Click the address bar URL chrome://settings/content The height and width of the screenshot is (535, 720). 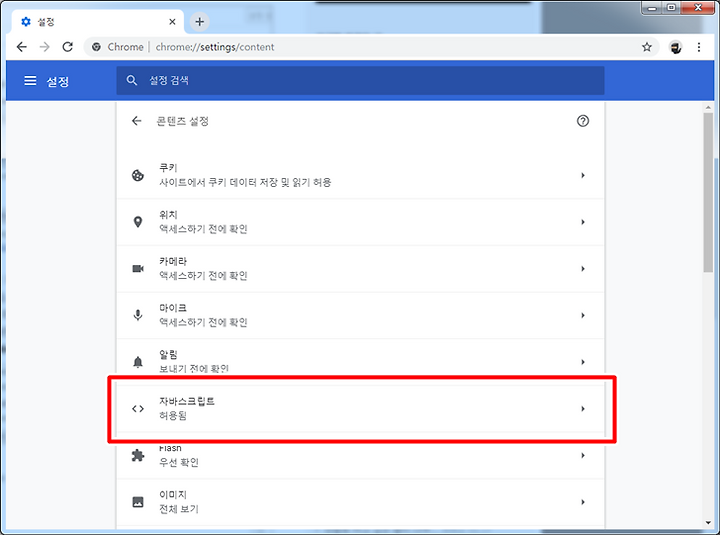pyautogui.click(x=214, y=47)
